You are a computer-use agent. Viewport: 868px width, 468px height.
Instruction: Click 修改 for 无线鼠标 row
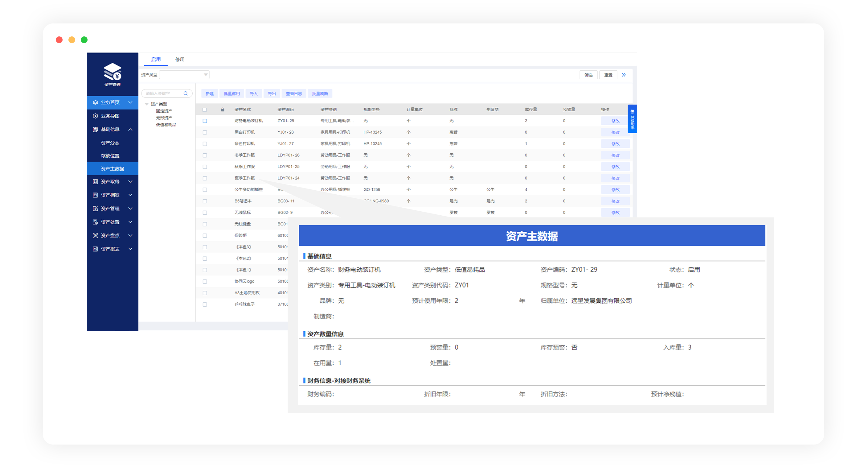(x=615, y=213)
